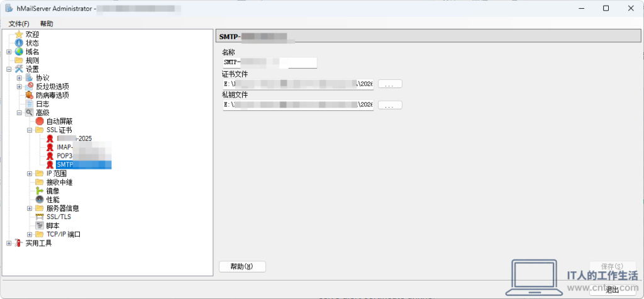
Task: Click the tools icon beside 设置
Action: click(x=19, y=69)
